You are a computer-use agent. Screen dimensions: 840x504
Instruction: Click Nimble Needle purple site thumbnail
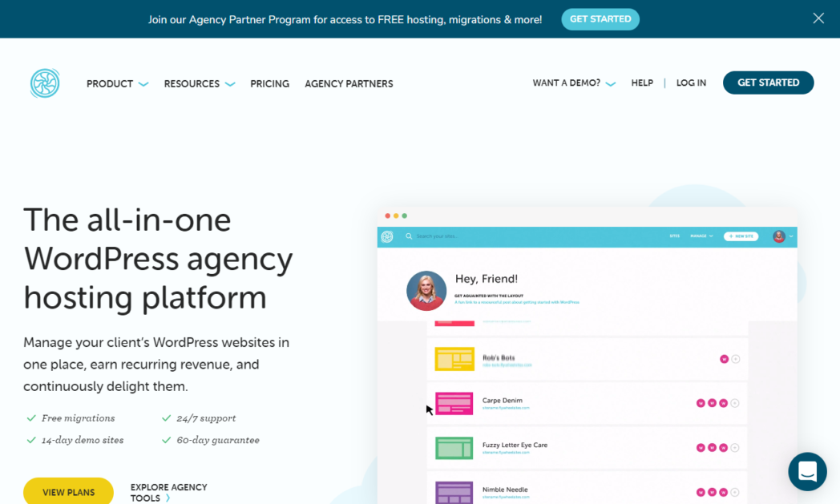(x=454, y=492)
